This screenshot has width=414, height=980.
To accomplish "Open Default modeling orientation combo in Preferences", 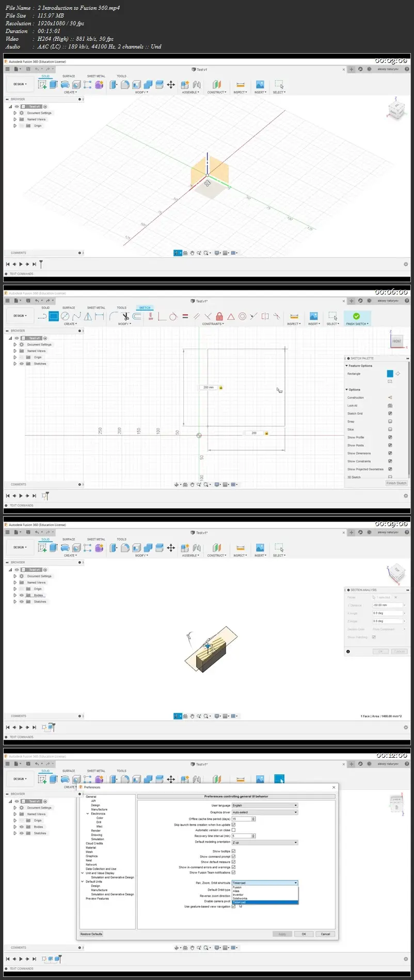I will click(x=265, y=842).
